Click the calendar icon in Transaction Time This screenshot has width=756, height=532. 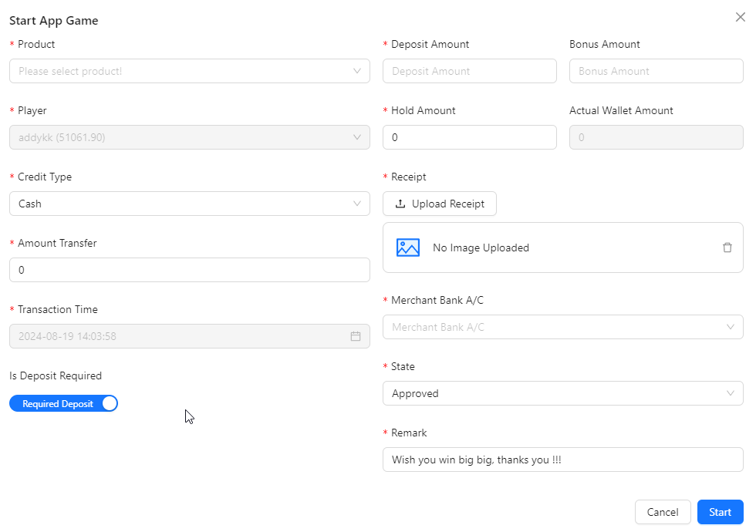pyautogui.click(x=356, y=336)
